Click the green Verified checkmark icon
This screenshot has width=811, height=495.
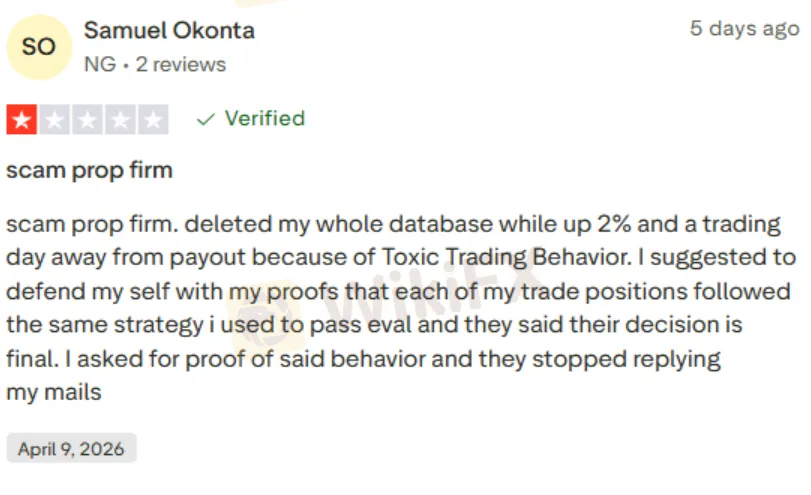tap(206, 119)
